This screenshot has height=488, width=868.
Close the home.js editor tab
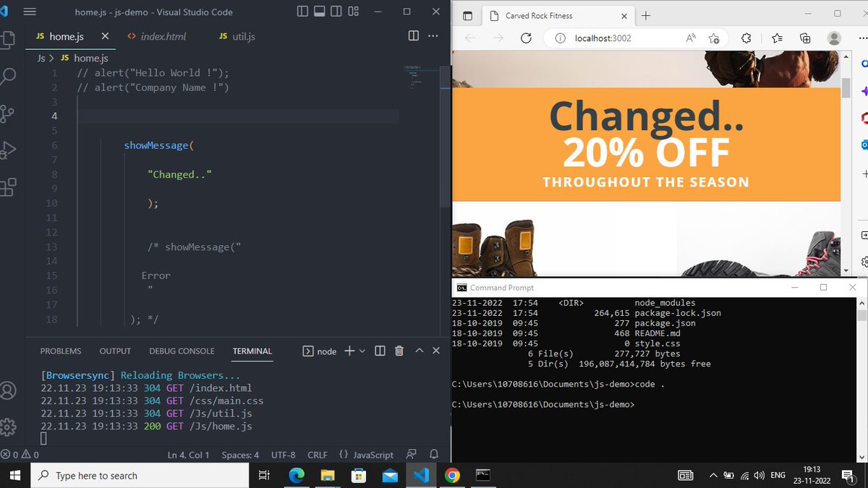pos(105,36)
